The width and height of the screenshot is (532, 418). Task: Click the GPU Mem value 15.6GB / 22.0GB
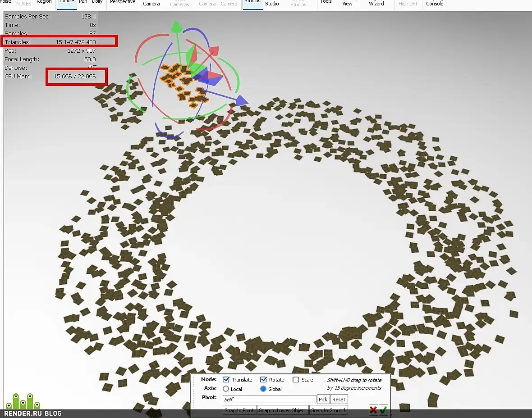75,77
